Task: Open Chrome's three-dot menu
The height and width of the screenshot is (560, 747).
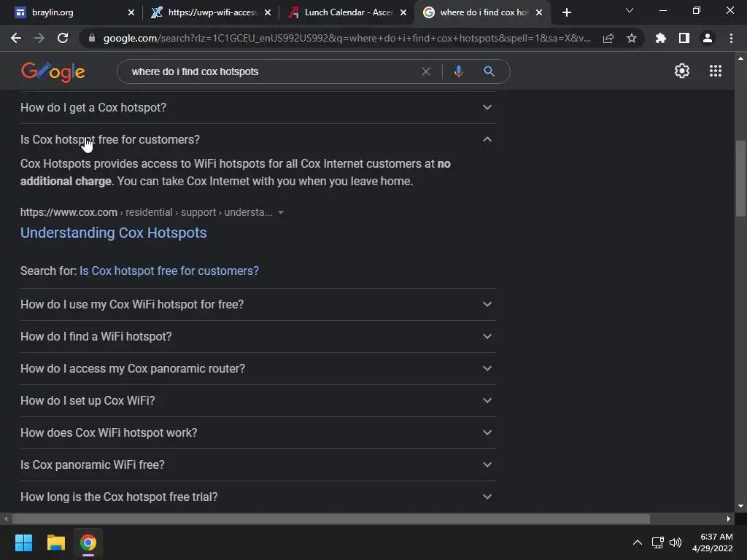Action: tap(731, 38)
